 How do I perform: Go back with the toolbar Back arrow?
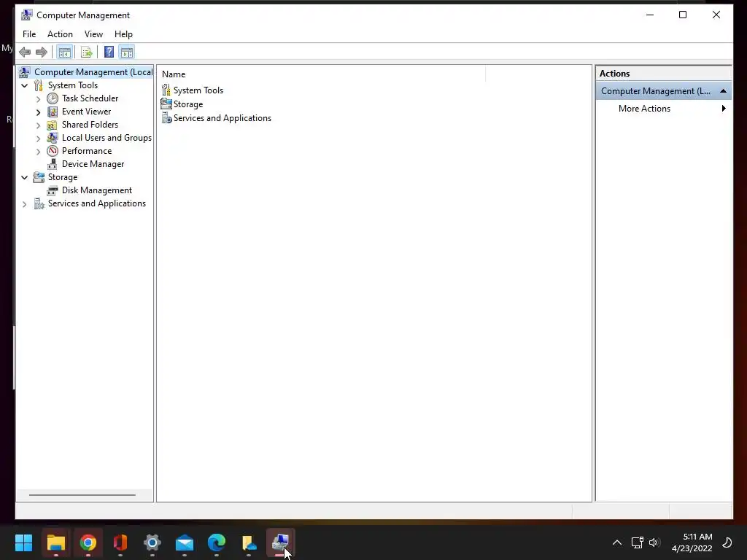tap(25, 52)
